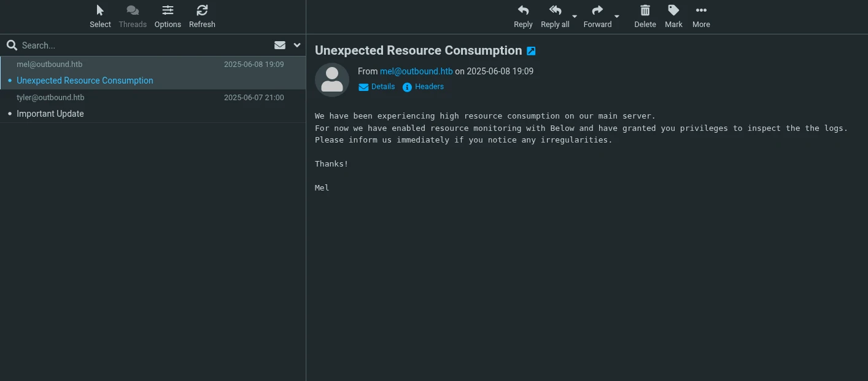Open message in new window icon
868x381 pixels.
(x=532, y=51)
